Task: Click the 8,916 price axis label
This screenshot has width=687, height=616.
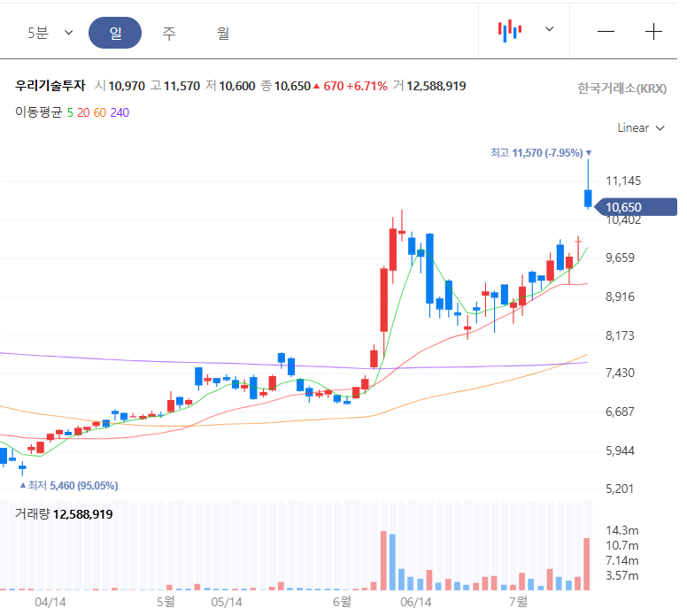Action: [x=620, y=296]
